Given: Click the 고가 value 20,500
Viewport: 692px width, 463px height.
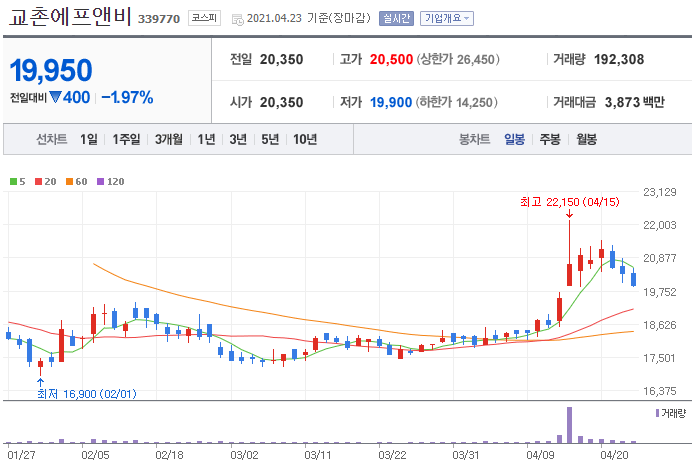Looking at the screenshot, I should pyautogui.click(x=391, y=59).
